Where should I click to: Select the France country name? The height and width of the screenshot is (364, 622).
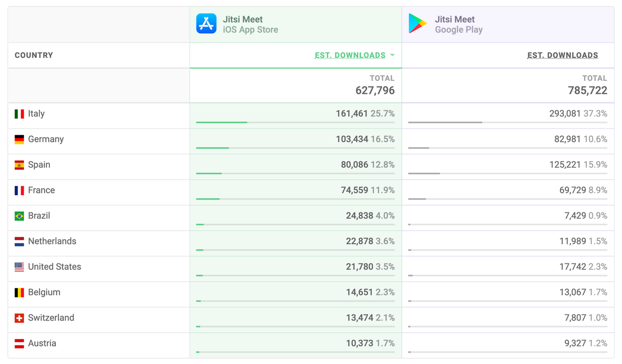[x=41, y=190]
